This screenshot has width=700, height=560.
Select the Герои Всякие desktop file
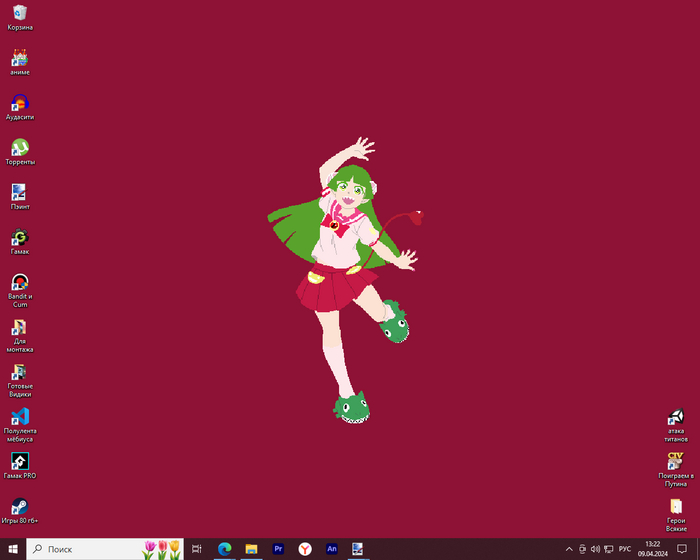point(676,506)
